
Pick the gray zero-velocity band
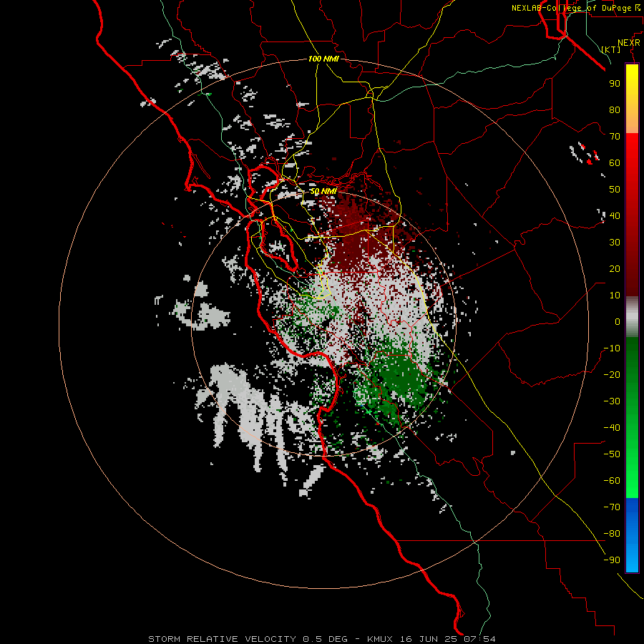pos(632,317)
